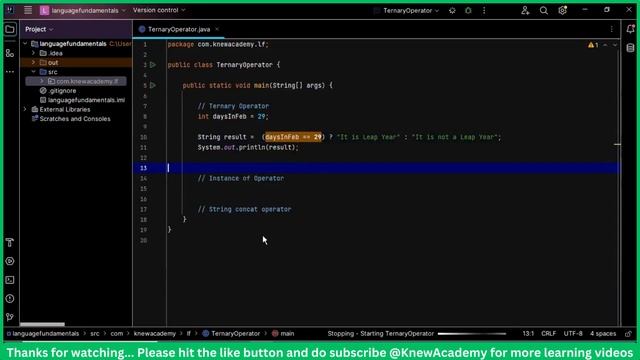
Task: Expand External Libraries node
Action: [25, 109]
